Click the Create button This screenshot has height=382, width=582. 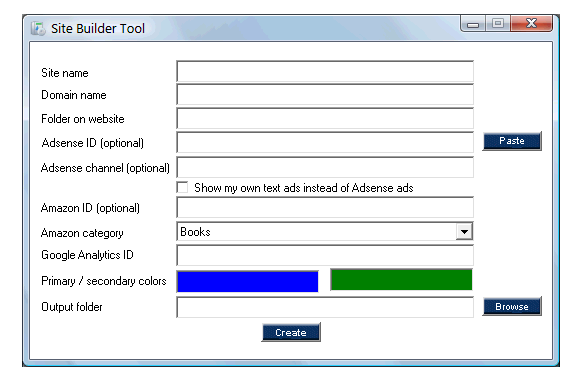point(291,332)
